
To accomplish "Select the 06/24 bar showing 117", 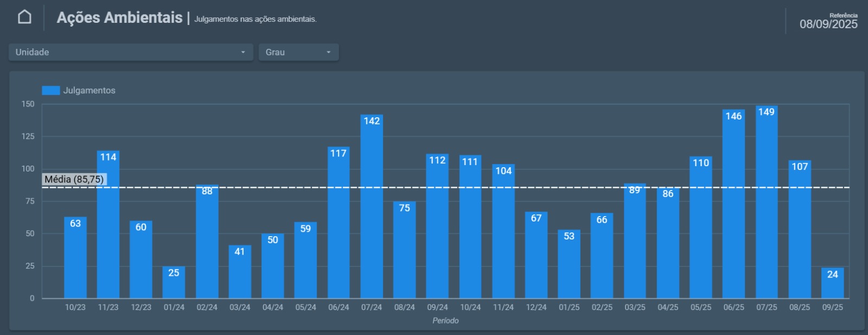I will 339,225.
